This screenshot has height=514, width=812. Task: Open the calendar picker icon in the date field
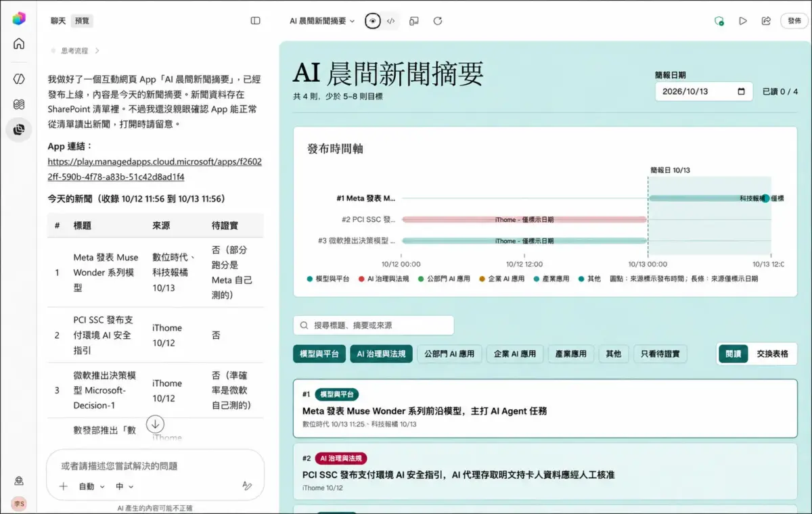[x=742, y=91]
